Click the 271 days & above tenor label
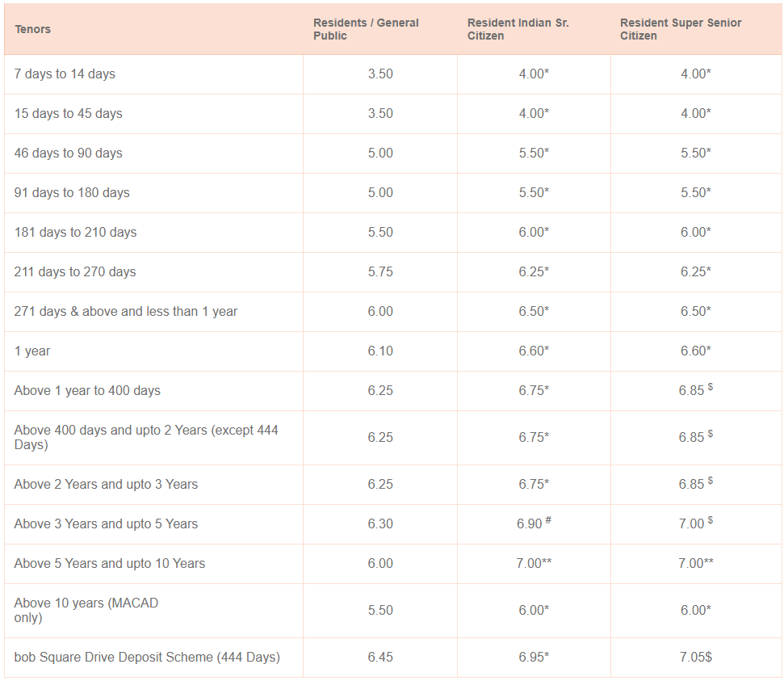Image resolution: width=784 pixels, height=681 pixels. pyautogui.click(x=125, y=311)
